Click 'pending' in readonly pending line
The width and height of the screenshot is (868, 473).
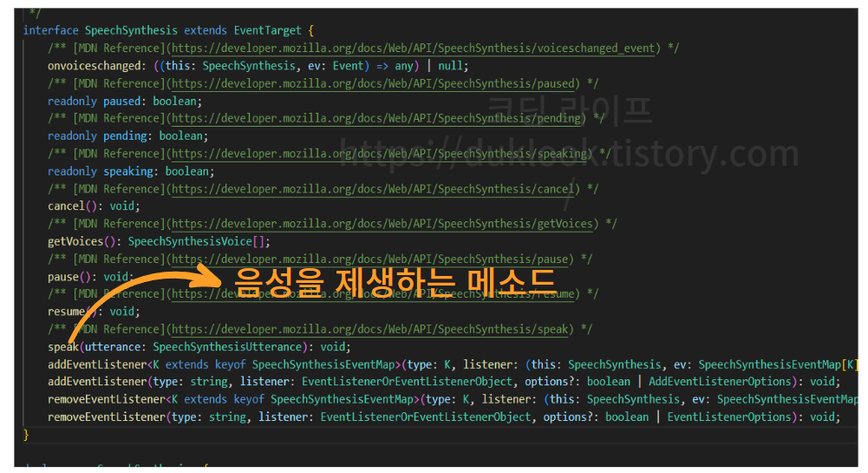(x=125, y=136)
